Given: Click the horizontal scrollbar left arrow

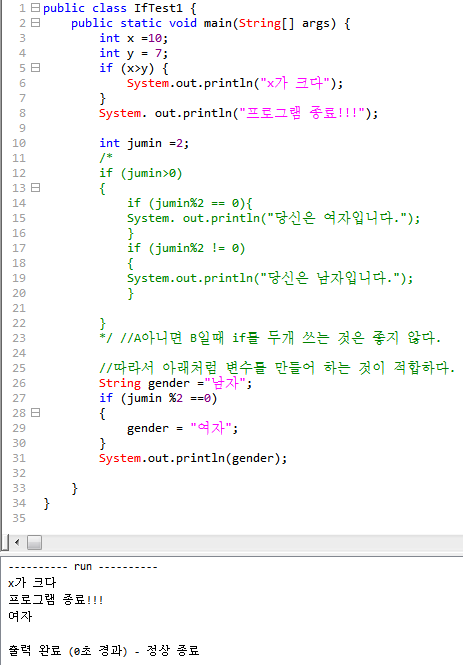Looking at the screenshot, I should pos(17,542).
